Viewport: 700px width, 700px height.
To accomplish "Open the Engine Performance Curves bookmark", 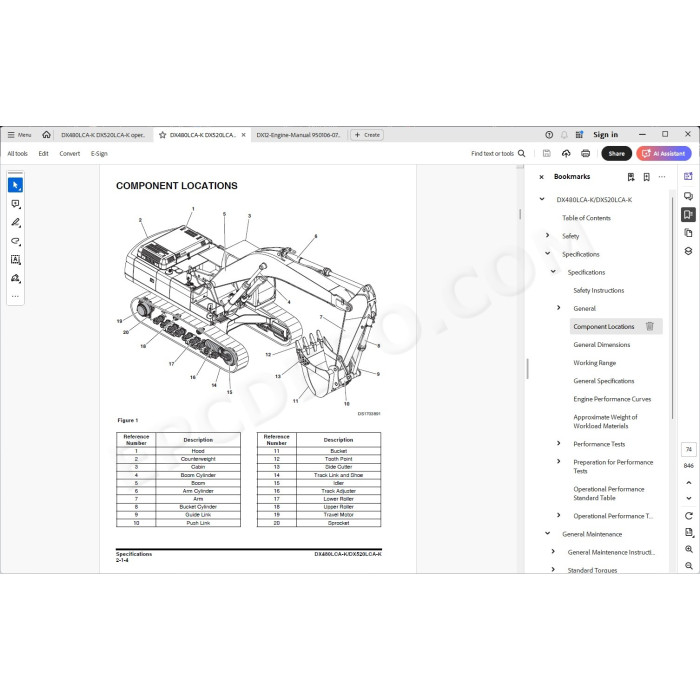I will coord(612,399).
